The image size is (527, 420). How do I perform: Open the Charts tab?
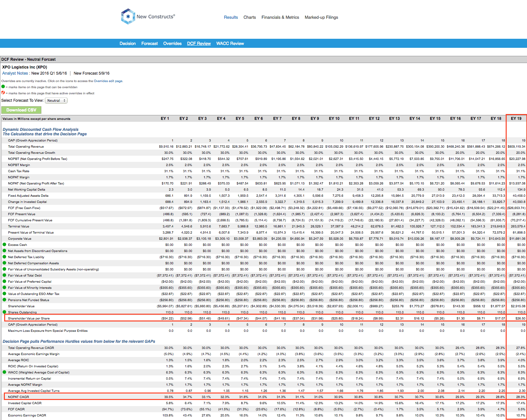click(x=250, y=17)
